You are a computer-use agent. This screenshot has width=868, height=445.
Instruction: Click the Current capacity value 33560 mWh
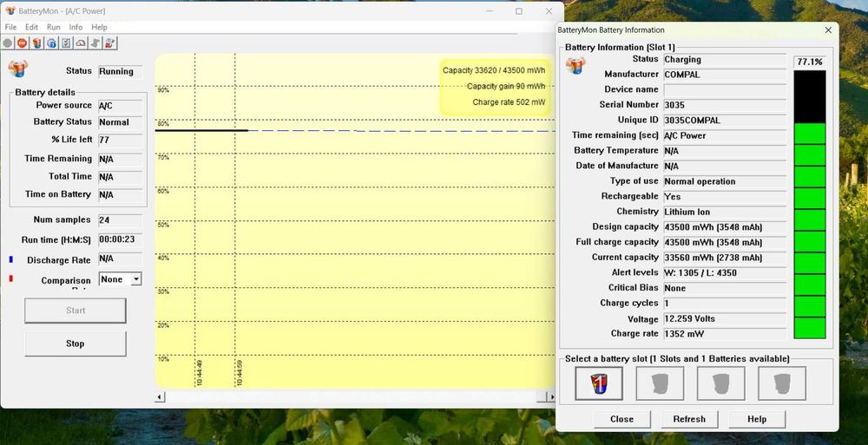click(x=725, y=258)
